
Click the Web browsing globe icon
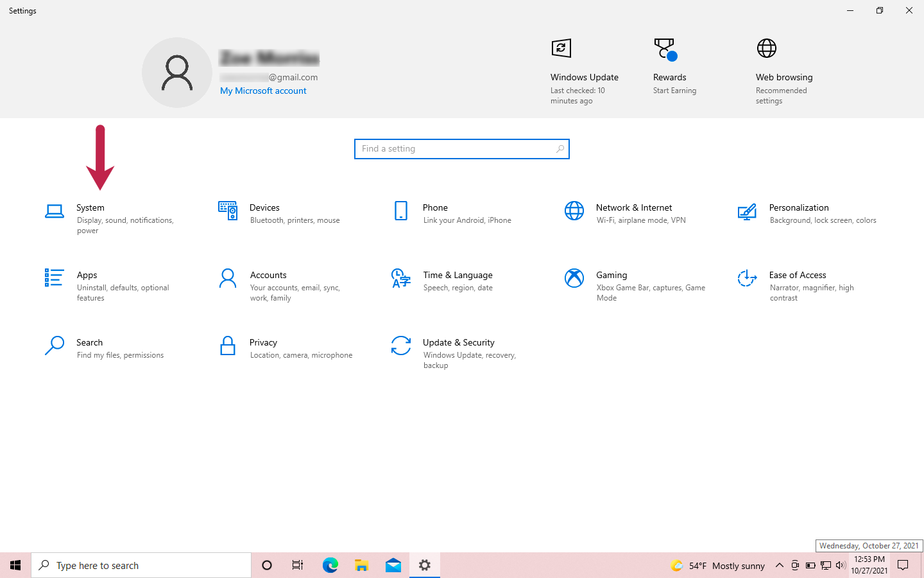click(x=767, y=48)
